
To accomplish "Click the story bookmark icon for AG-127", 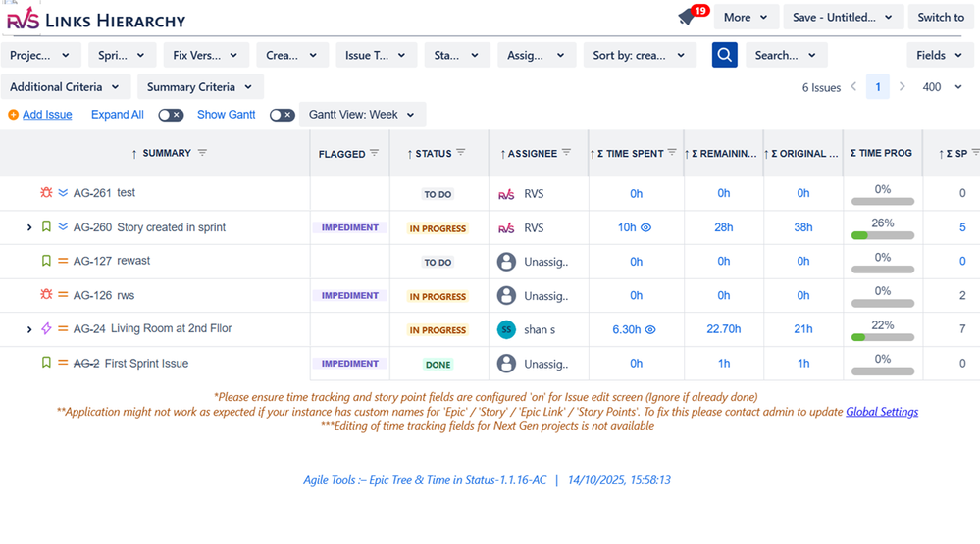I will 45,261.
